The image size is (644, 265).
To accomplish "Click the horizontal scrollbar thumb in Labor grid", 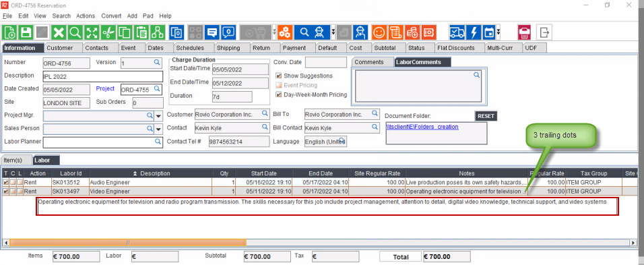I will pos(128,243).
